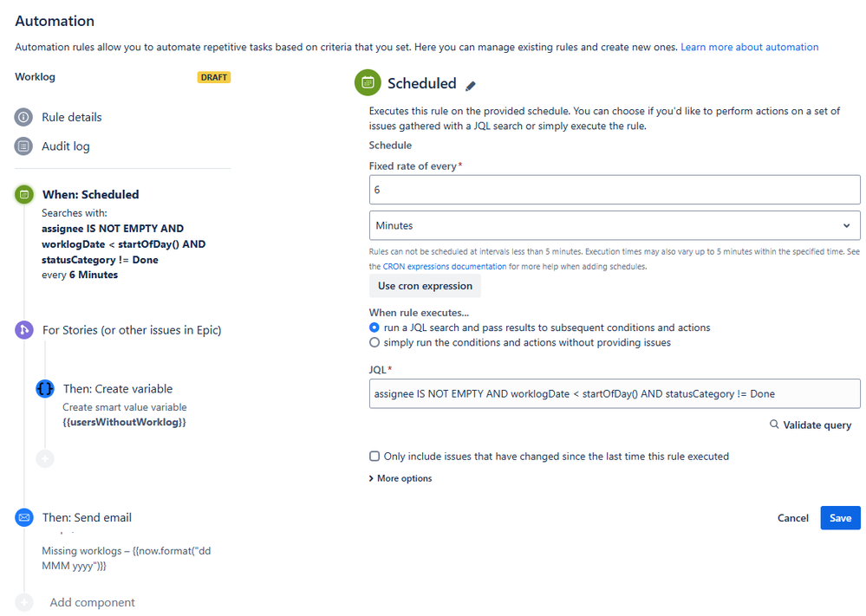Click the Audit log list icon

tap(24, 146)
